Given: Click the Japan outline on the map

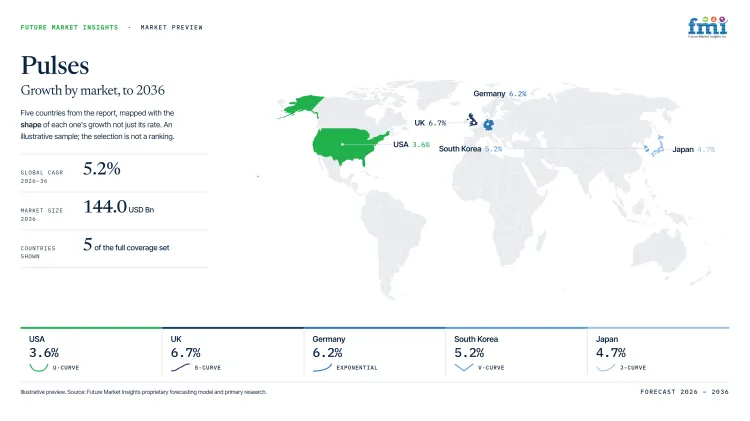Looking at the screenshot, I should pos(658,146).
